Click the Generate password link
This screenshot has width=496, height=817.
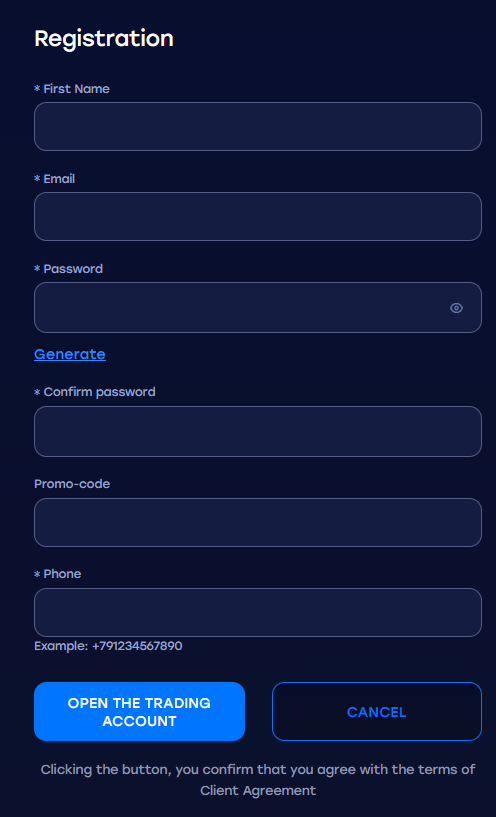coord(70,354)
